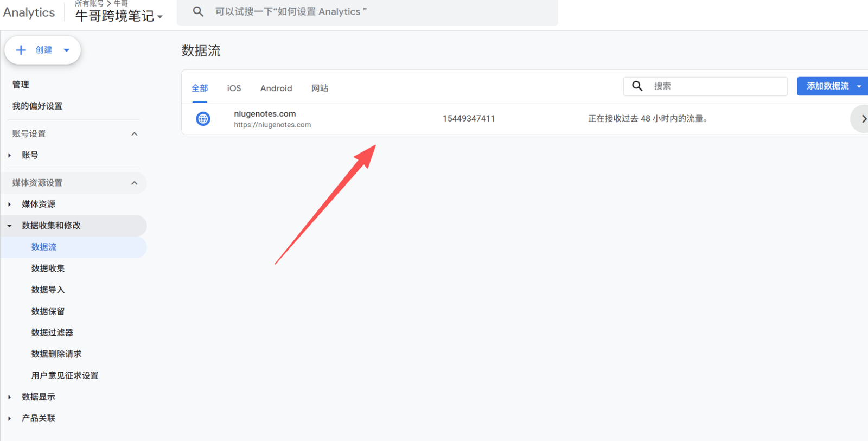Focus the 搜索 data stream search field
868x441 pixels.
[705, 86]
